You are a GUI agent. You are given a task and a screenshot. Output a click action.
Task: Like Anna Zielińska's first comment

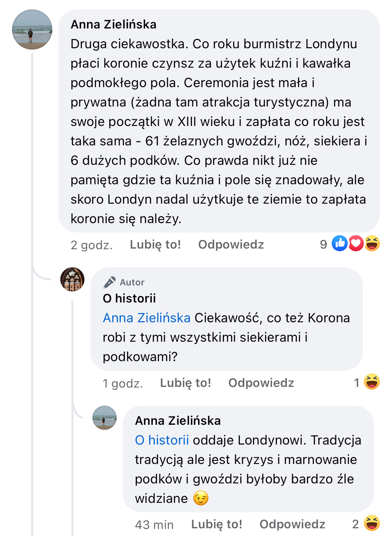[155, 245]
